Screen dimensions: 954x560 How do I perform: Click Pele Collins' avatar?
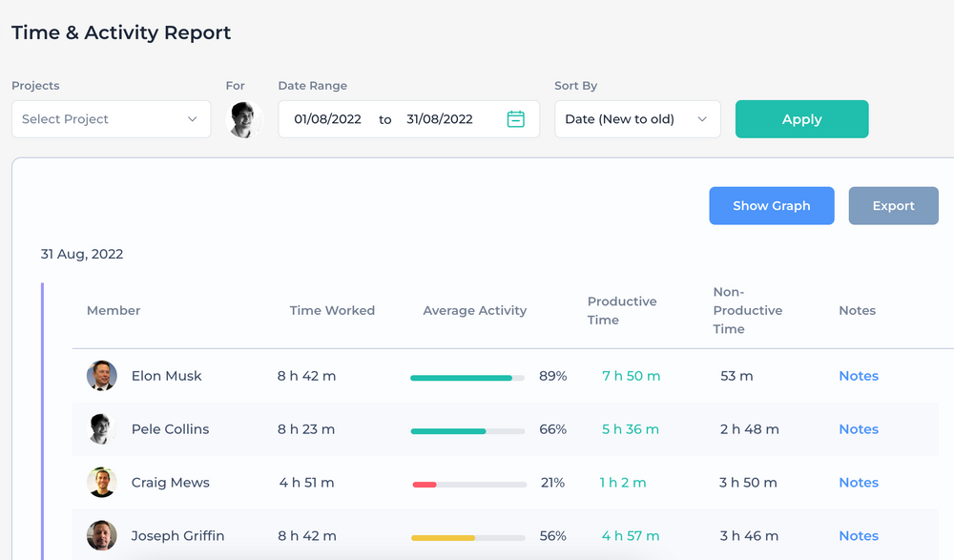click(101, 429)
